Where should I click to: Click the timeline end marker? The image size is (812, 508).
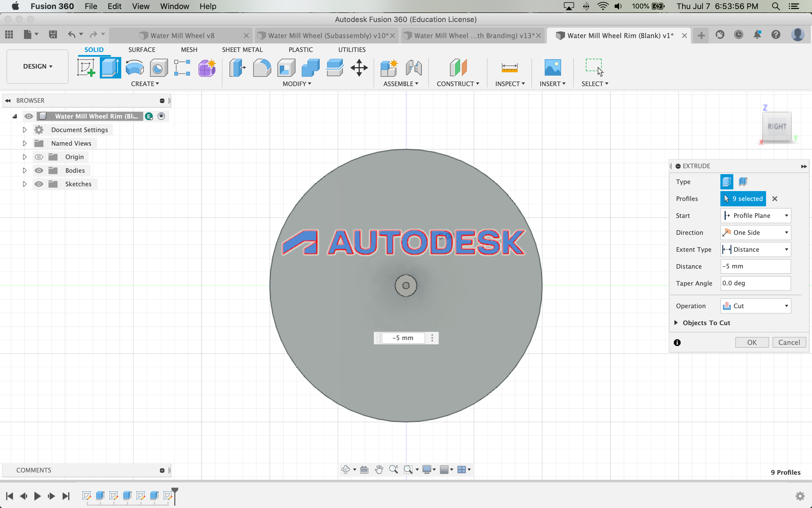pos(175,496)
